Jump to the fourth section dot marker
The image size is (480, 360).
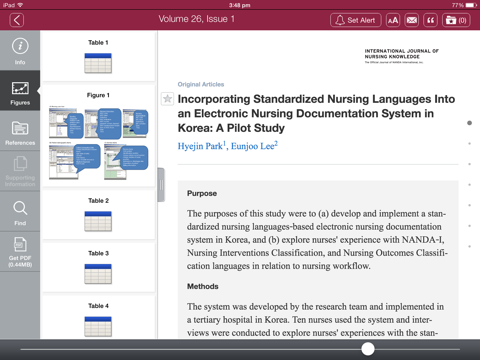[x=469, y=185]
